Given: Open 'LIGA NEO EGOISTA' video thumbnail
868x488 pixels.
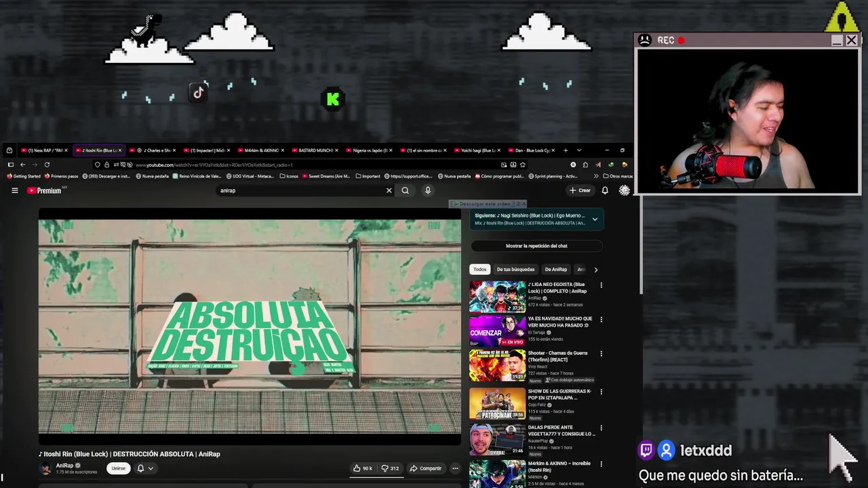Looking at the screenshot, I should tap(497, 296).
